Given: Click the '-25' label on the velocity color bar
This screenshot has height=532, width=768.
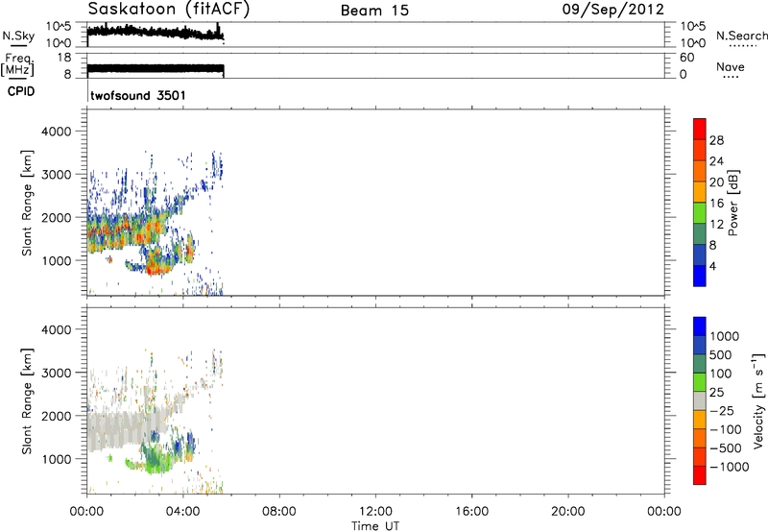Looking at the screenshot, I should 722,410.
